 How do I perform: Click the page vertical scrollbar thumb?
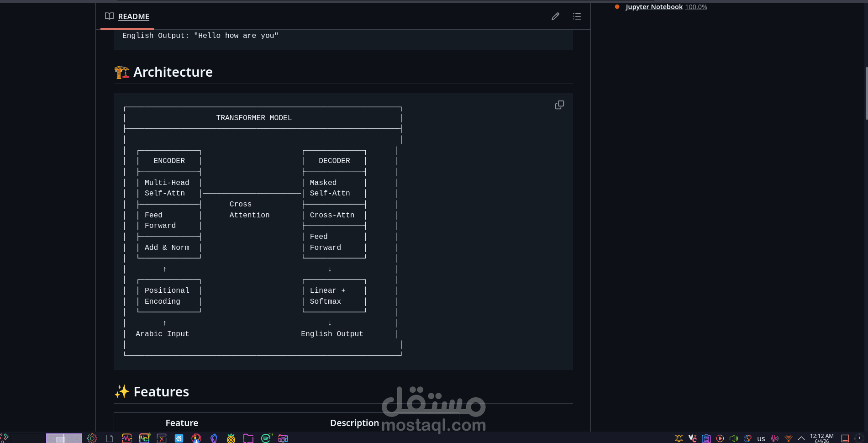coord(866,93)
